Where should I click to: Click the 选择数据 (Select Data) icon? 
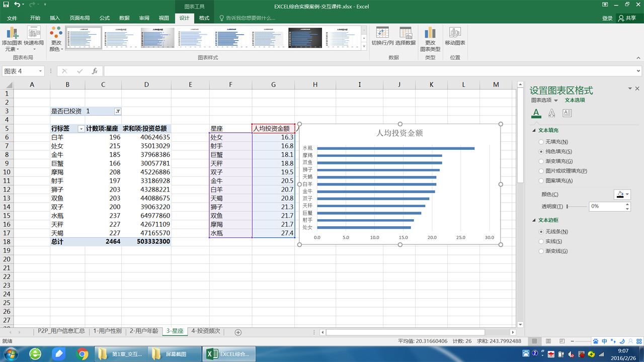[x=406, y=34]
